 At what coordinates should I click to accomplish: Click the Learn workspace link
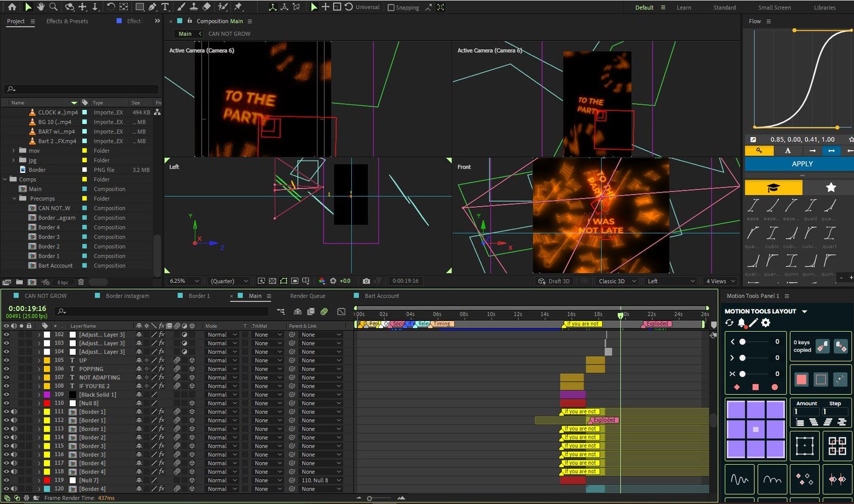click(684, 7)
